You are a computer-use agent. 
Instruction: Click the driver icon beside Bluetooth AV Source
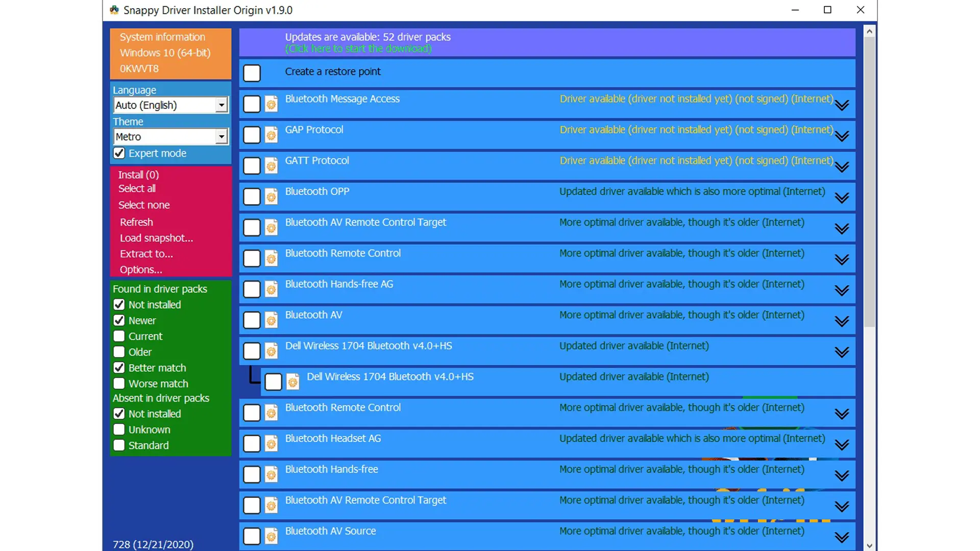pyautogui.click(x=271, y=536)
